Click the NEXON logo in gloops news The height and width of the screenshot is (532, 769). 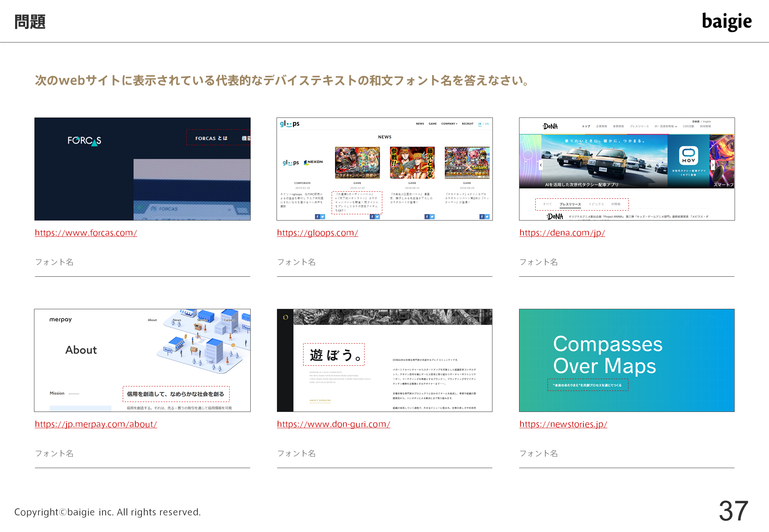[x=314, y=162]
